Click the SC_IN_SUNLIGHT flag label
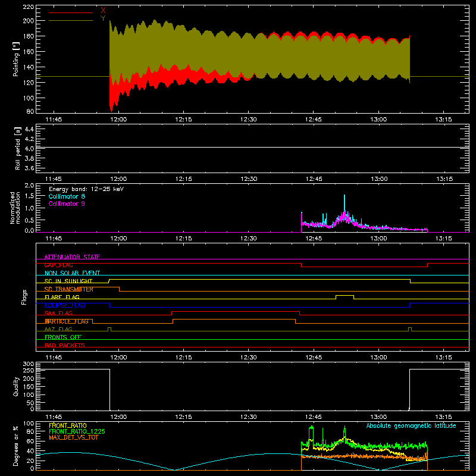Screen dimensions: 476x476 [x=68, y=281]
